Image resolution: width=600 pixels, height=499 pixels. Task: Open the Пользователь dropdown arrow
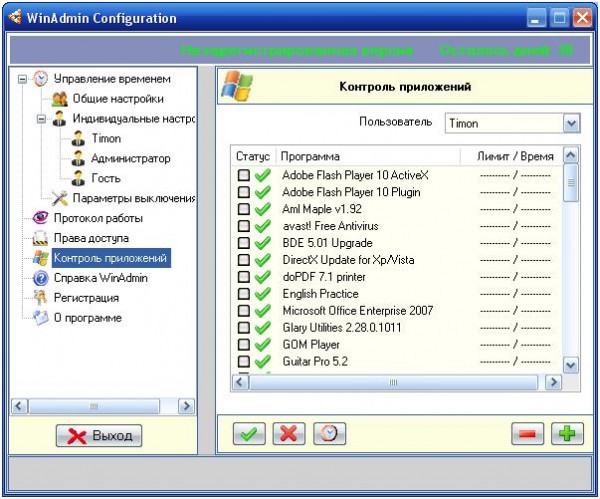(x=571, y=123)
